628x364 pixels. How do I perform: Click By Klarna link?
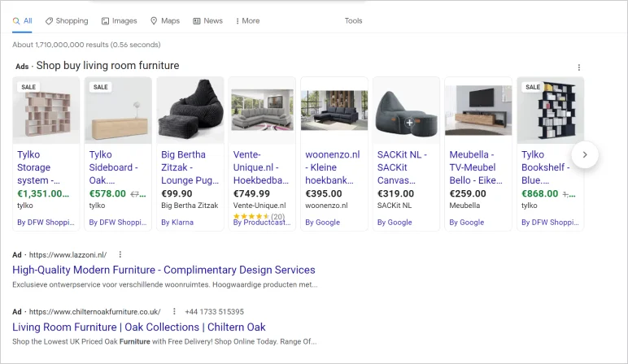pyautogui.click(x=177, y=223)
